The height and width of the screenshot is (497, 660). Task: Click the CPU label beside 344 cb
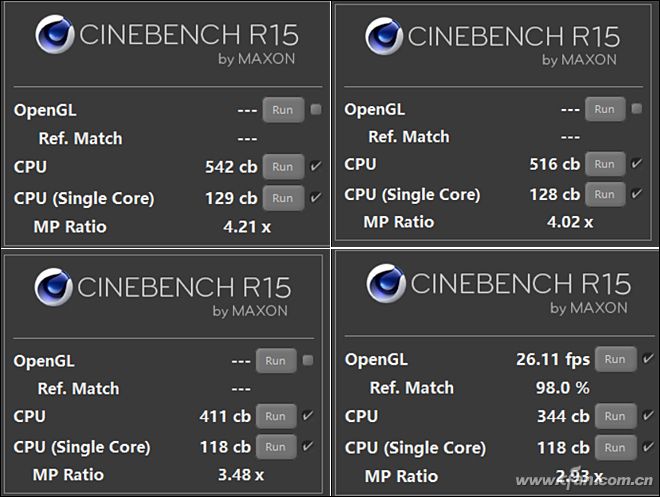coord(361,417)
